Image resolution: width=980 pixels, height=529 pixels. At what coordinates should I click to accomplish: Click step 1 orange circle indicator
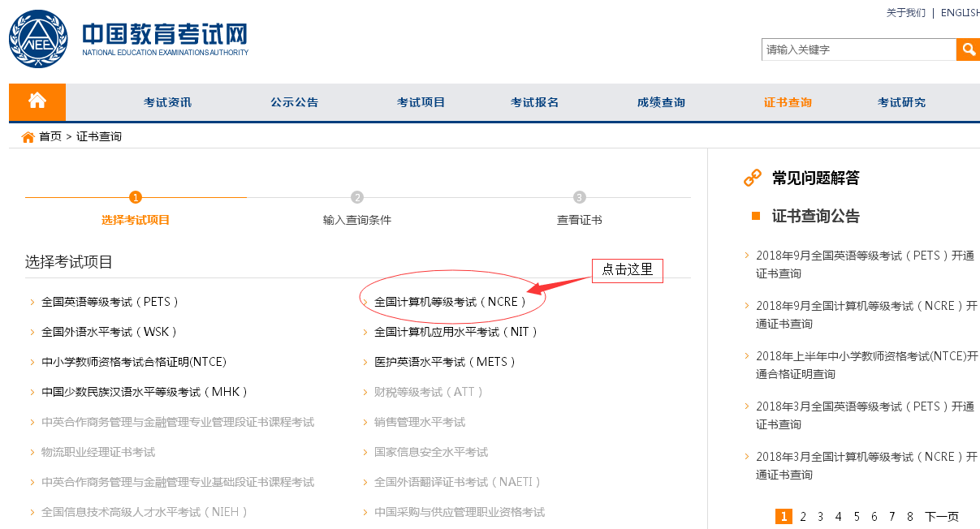(x=136, y=197)
